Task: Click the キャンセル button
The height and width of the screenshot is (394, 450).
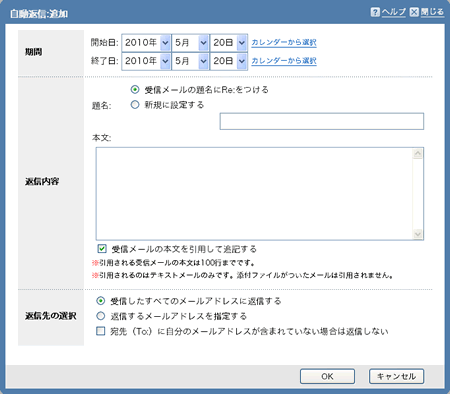Action: 396,376
